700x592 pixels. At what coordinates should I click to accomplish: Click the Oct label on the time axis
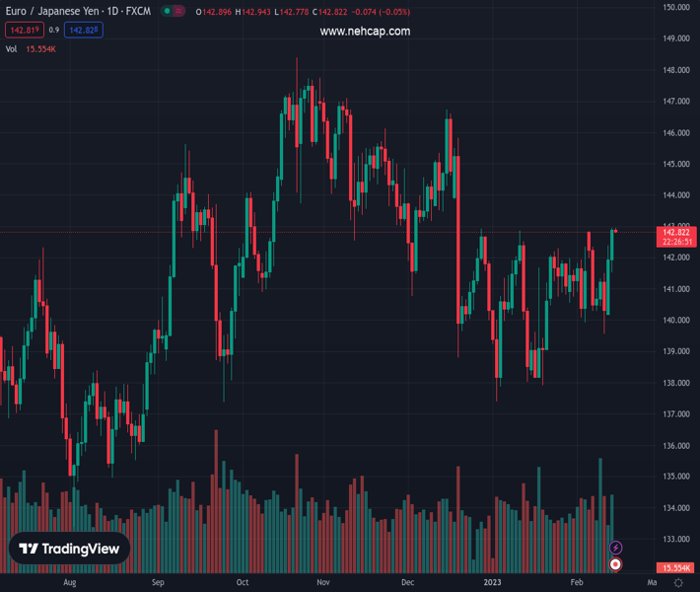pos(243,583)
